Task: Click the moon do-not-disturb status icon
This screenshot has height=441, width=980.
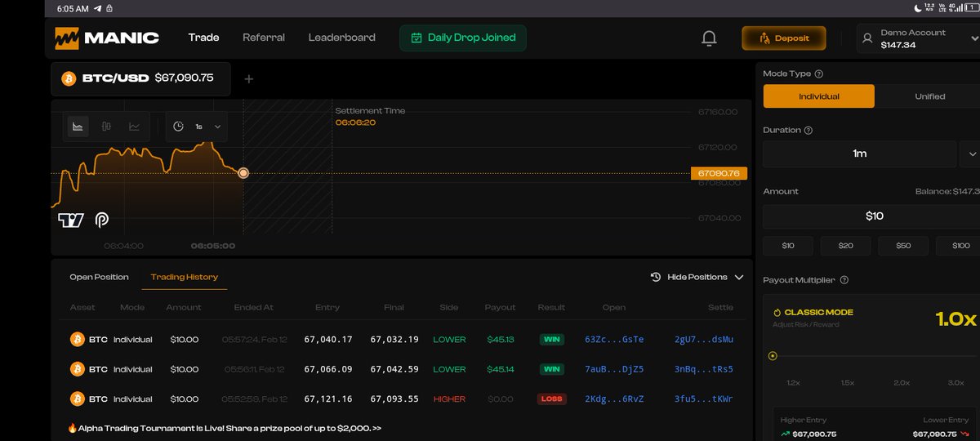Action: click(917, 8)
